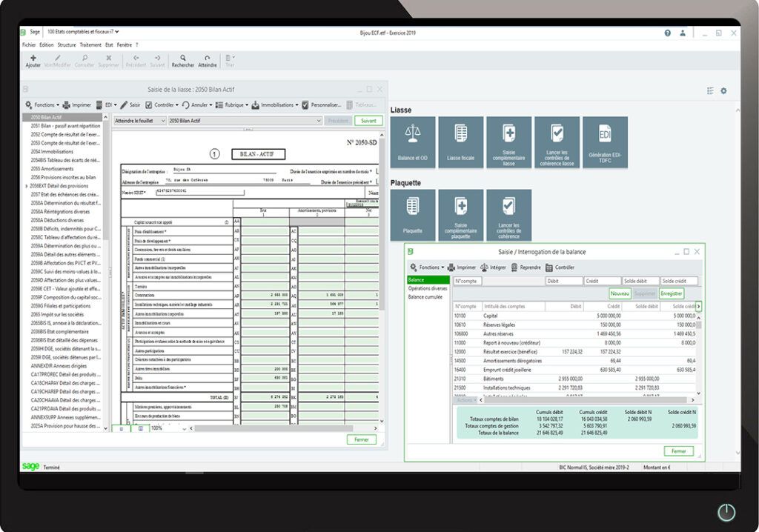Open the Immobilisations dropdown menu
The width and height of the screenshot is (759, 532).
click(x=275, y=105)
